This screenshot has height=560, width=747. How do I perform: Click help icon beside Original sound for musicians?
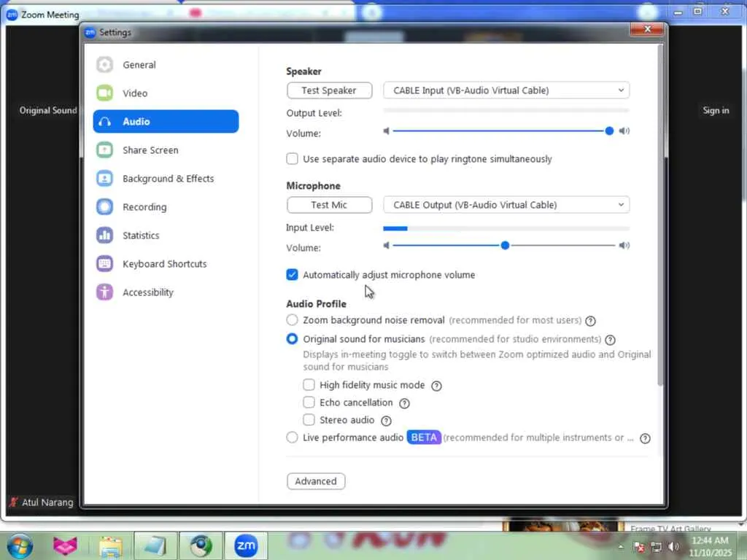coord(610,340)
